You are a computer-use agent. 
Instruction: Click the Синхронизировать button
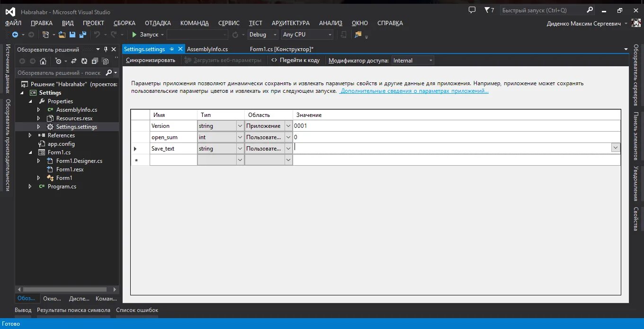(x=151, y=60)
